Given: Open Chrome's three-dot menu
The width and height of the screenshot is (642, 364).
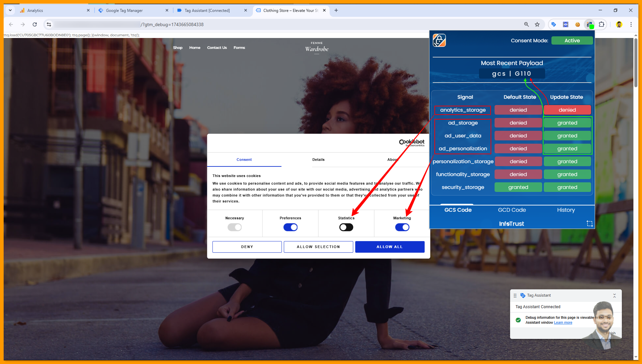Looking at the screenshot, I should tap(631, 24).
